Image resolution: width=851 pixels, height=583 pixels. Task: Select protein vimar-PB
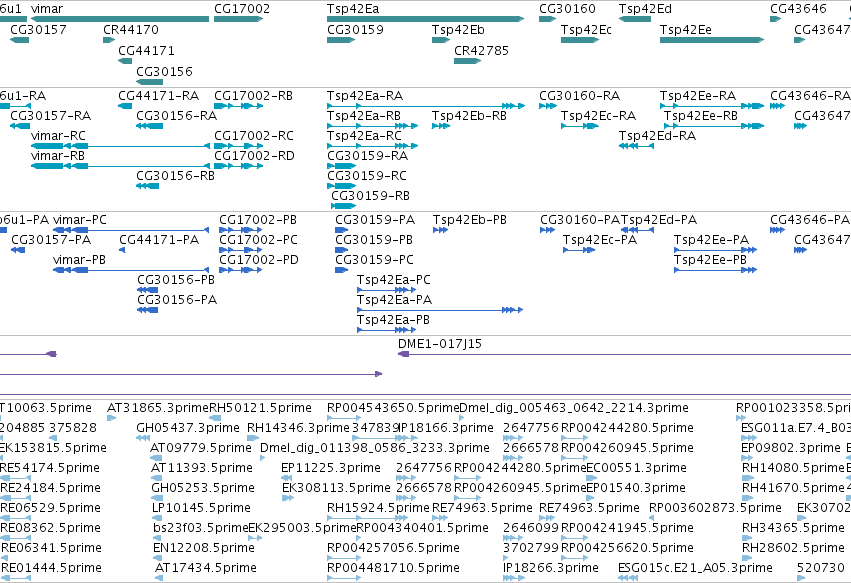(131, 270)
